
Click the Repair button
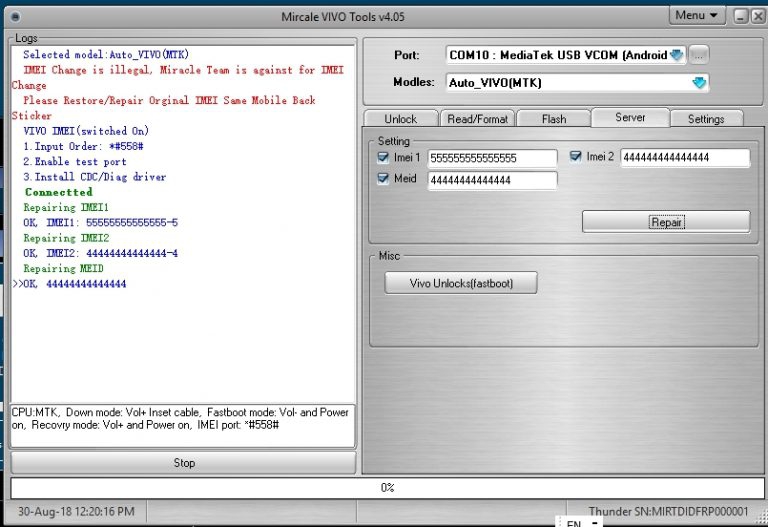pos(666,222)
